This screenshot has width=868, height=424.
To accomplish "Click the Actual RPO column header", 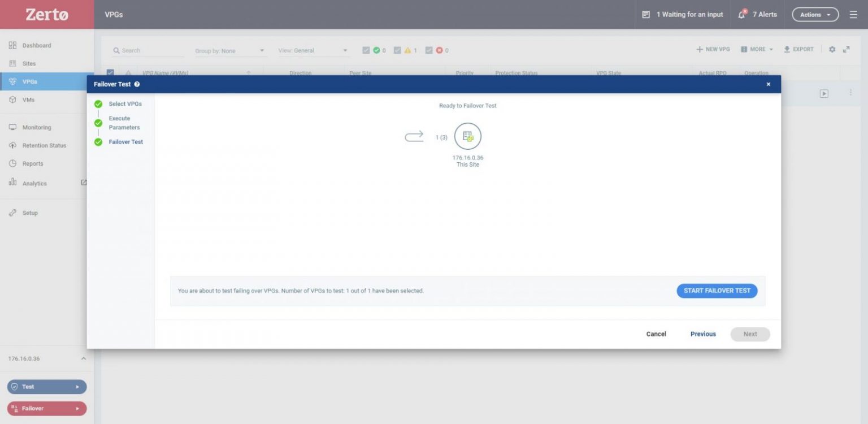I will pyautogui.click(x=713, y=73).
